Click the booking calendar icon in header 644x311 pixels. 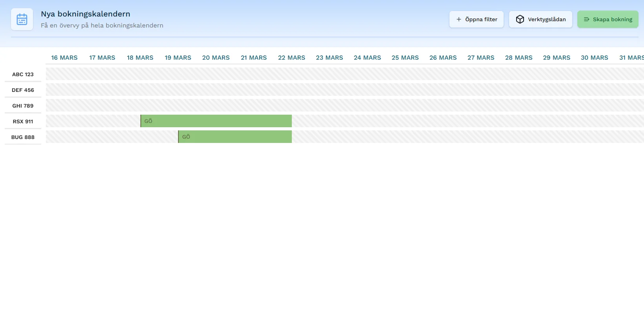pos(22,19)
